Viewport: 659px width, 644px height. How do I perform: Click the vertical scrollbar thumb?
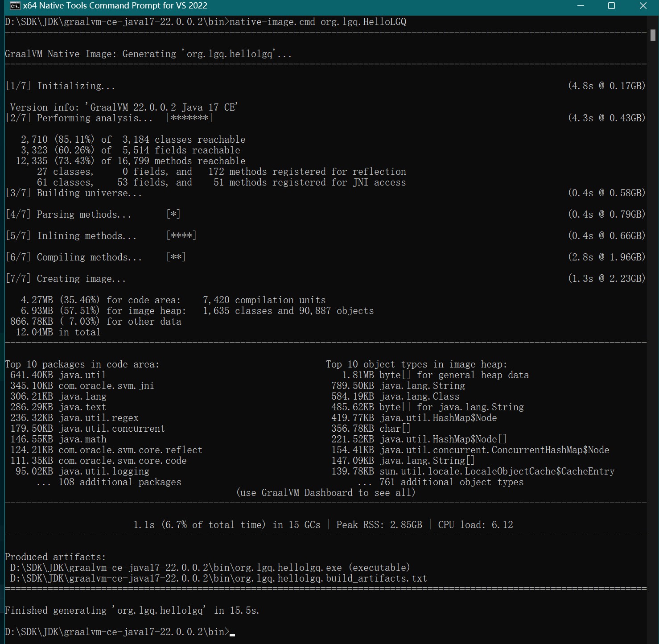point(653,35)
